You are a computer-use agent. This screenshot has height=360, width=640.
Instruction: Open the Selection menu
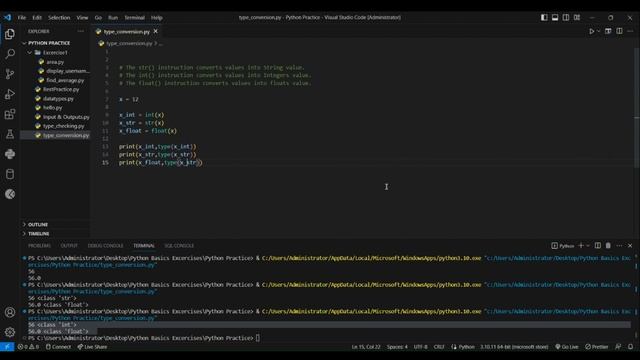pos(59,18)
